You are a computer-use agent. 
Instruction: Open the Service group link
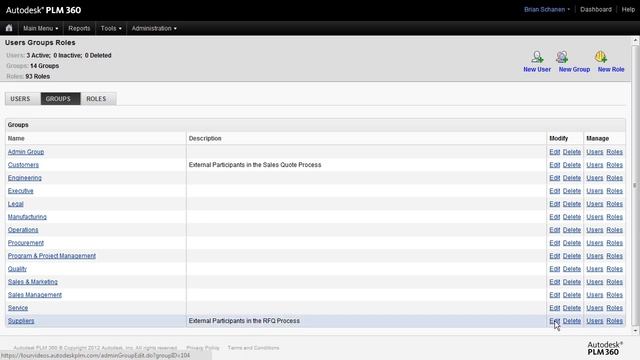point(18,308)
